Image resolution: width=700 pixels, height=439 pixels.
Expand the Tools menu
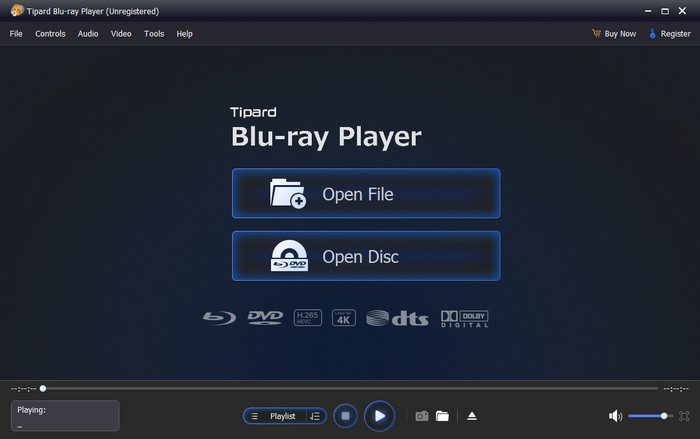[x=154, y=34]
